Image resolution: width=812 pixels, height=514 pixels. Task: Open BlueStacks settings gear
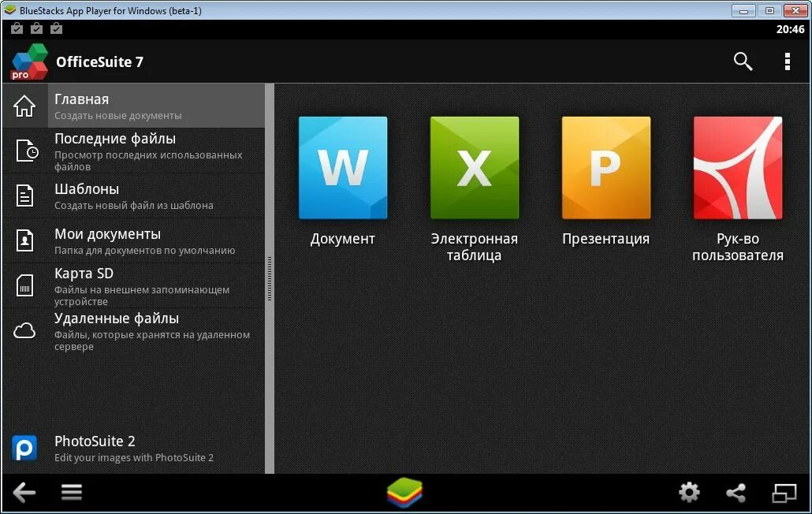pos(689,492)
